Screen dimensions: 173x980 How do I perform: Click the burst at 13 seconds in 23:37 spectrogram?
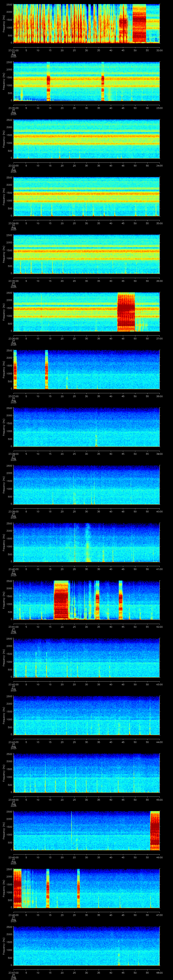click(x=46, y=369)
